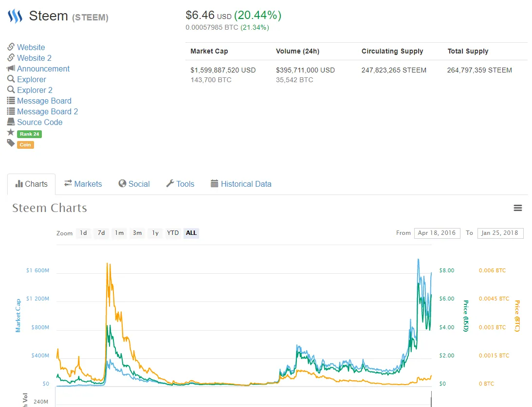
Task: Click the Market Cap axis label
Action: pos(18,316)
